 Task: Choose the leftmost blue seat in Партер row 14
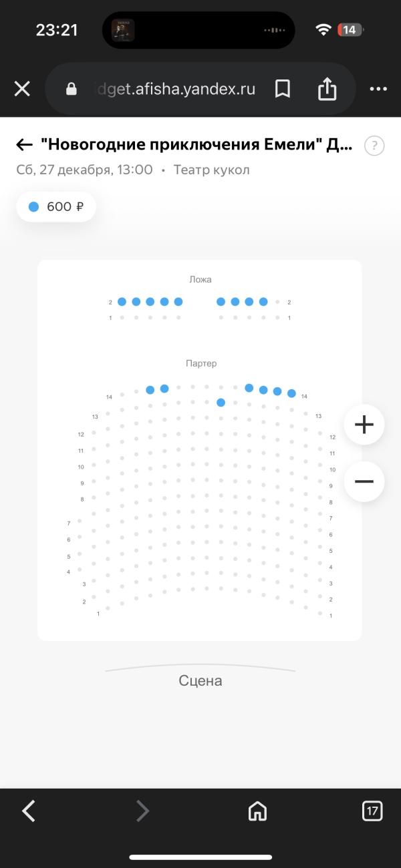[x=150, y=390]
